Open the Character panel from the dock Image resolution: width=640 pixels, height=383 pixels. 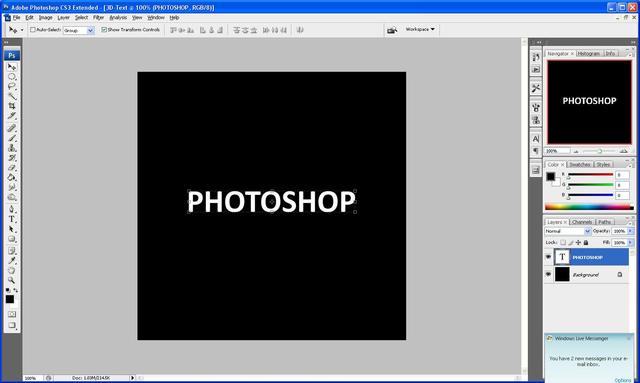pos(536,139)
